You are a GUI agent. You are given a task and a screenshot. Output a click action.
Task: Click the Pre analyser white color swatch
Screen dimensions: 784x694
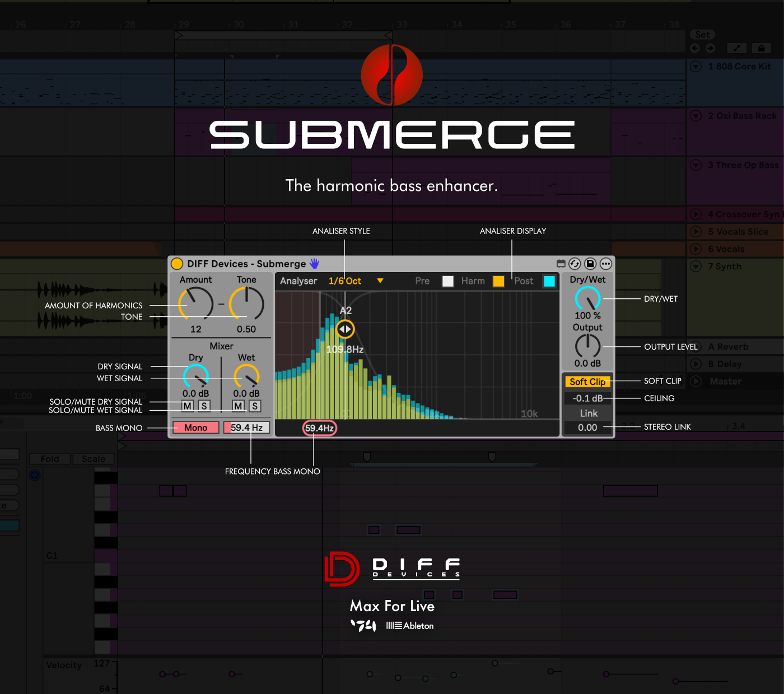448,281
